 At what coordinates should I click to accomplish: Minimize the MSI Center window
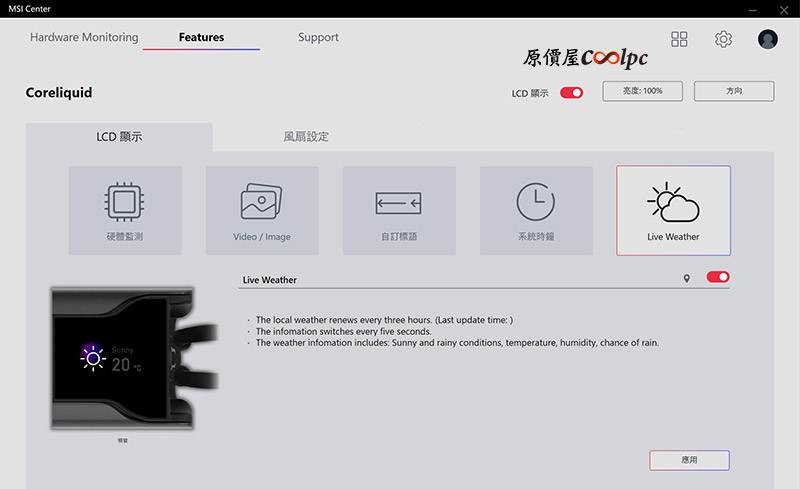point(753,10)
